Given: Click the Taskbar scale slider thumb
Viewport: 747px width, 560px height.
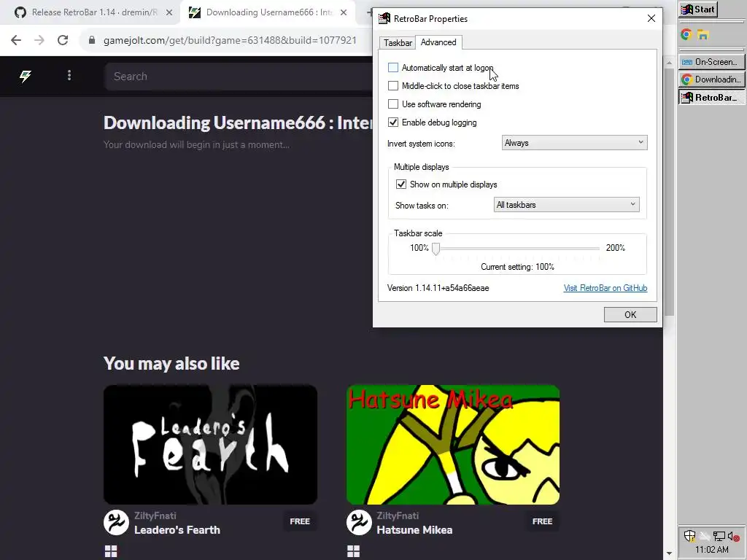Looking at the screenshot, I should tap(436, 249).
